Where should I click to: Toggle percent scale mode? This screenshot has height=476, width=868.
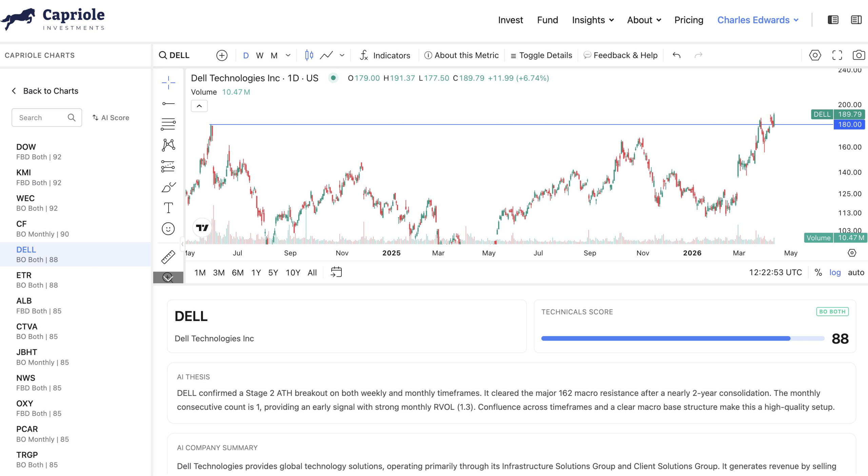click(818, 272)
